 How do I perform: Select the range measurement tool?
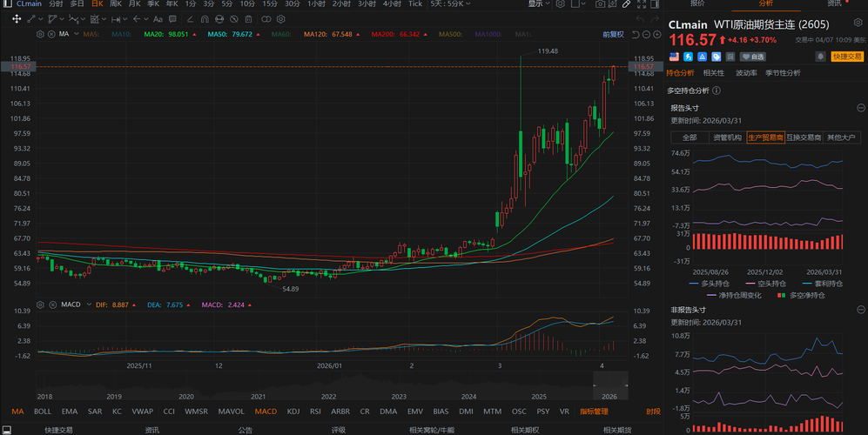[116, 19]
